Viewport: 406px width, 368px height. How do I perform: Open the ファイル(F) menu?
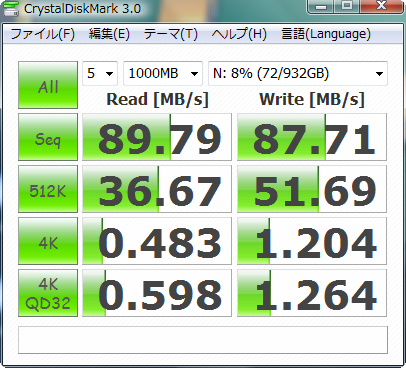[x=43, y=34]
